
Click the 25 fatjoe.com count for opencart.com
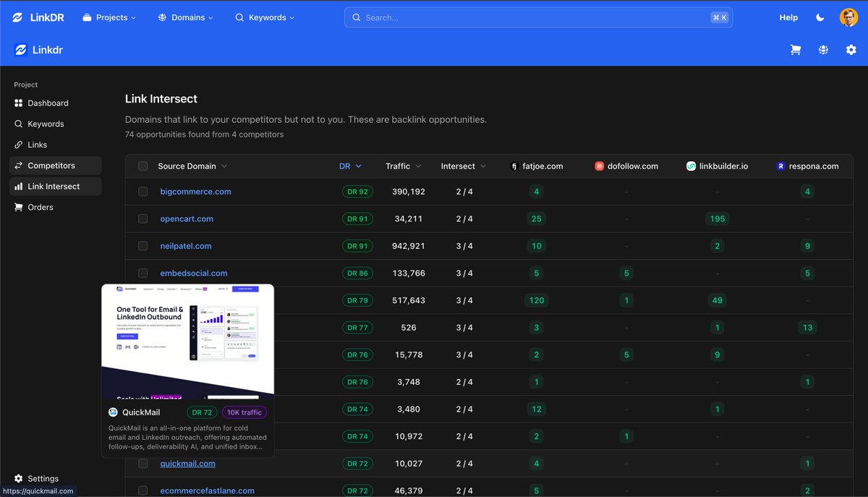coord(537,219)
